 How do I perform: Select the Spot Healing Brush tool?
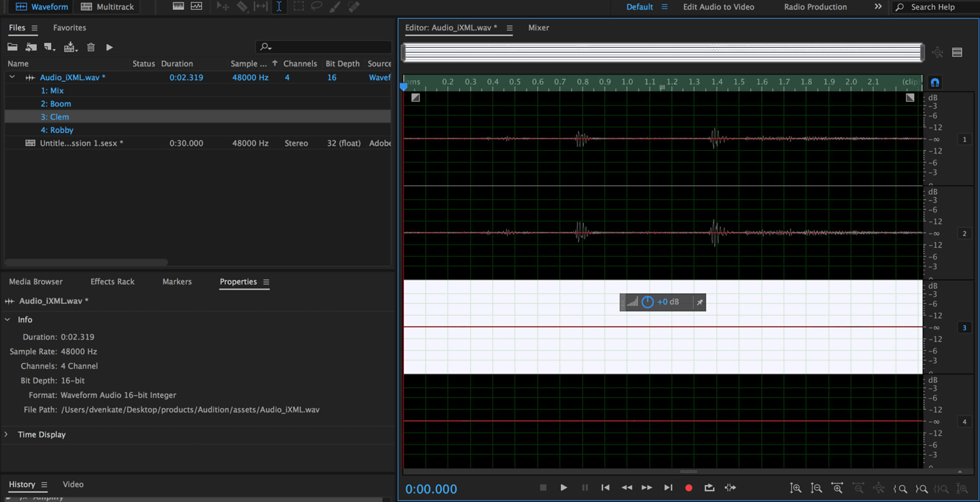[x=353, y=7]
